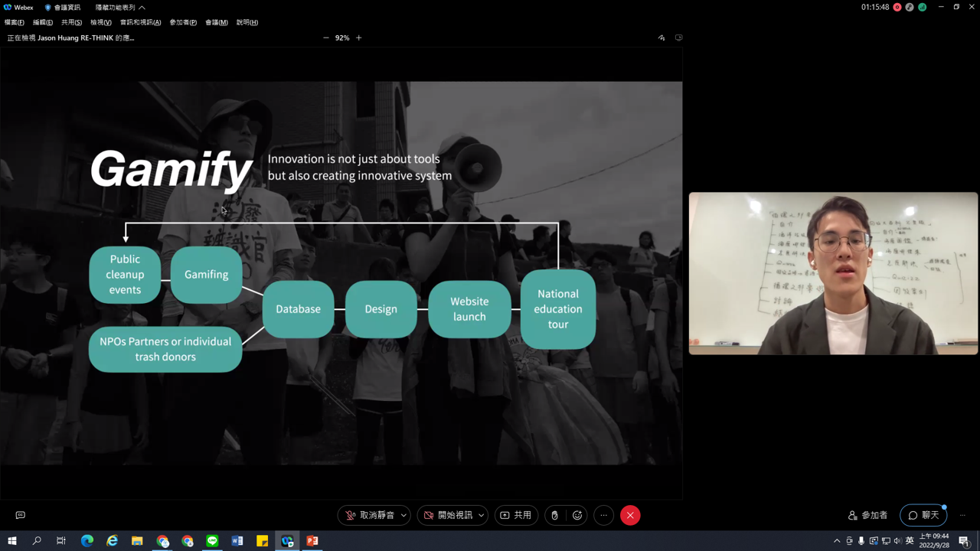This screenshot has width=980, height=551.
Task: Click the red recording indicator icon
Action: coord(897,7)
